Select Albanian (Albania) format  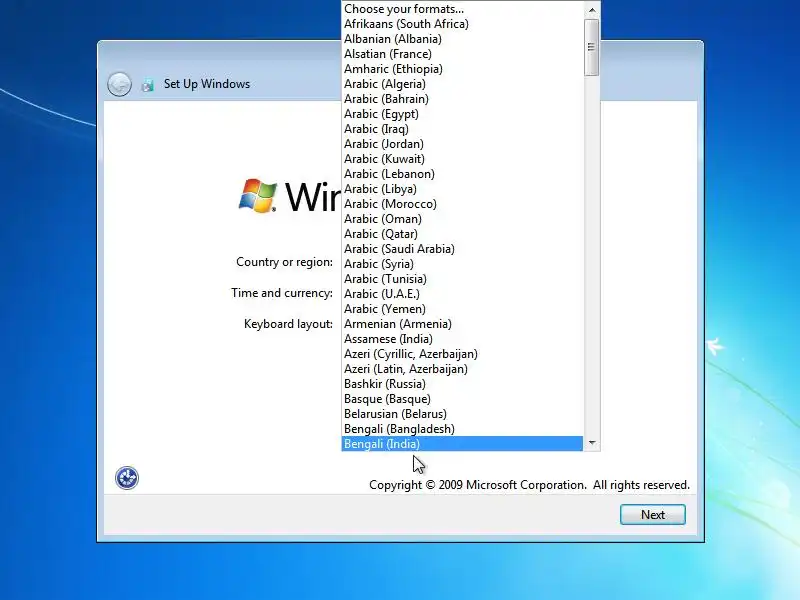[x=462, y=39]
